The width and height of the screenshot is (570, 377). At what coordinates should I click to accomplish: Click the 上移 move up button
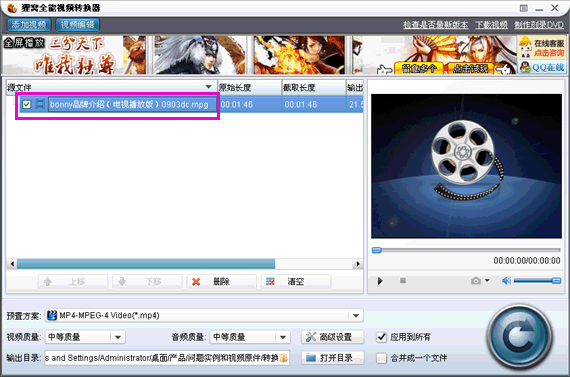73,281
